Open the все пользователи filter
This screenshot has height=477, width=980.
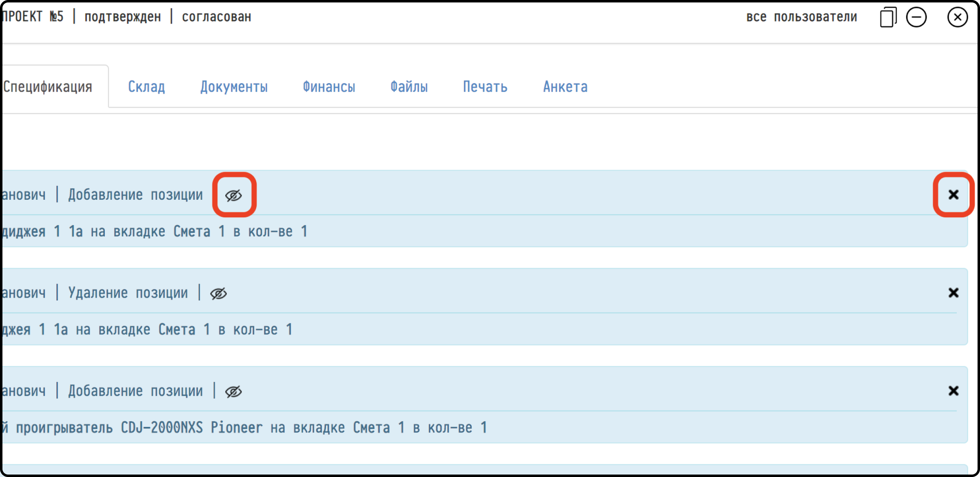click(801, 17)
